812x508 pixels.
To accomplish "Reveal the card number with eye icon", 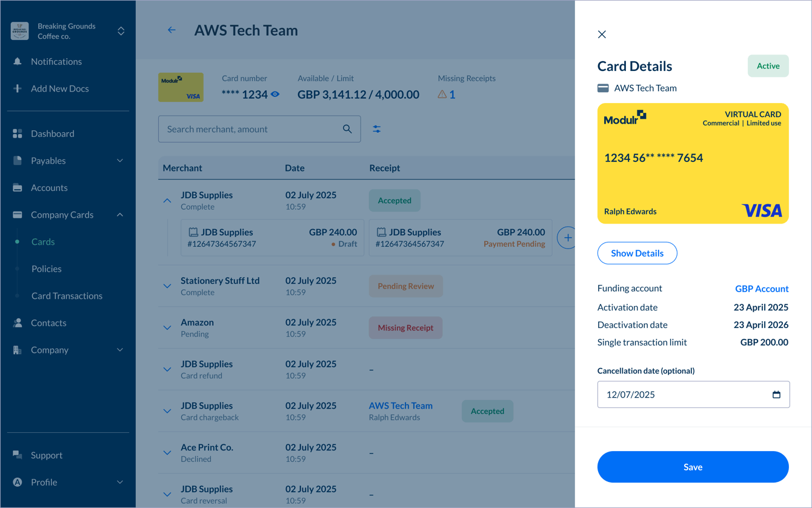I will pyautogui.click(x=275, y=95).
